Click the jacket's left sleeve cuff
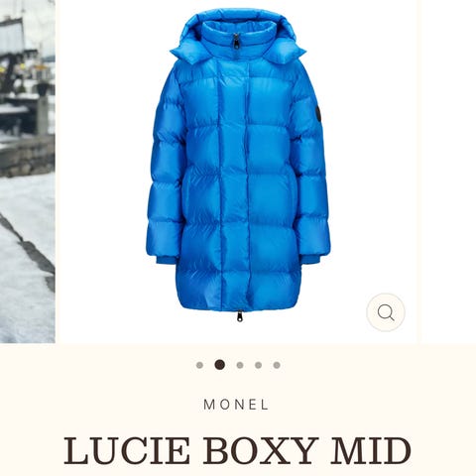476x476 pixels. coord(162,260)
